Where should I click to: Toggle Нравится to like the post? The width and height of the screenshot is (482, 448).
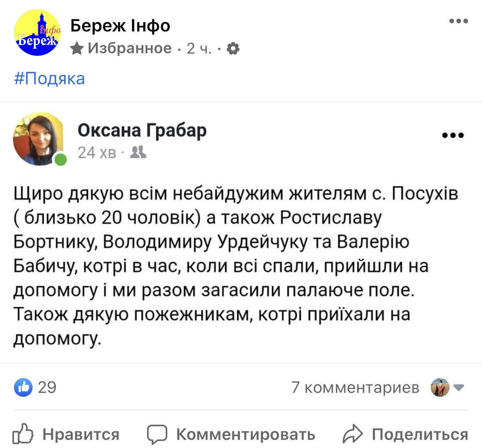[x=66, y=434]
